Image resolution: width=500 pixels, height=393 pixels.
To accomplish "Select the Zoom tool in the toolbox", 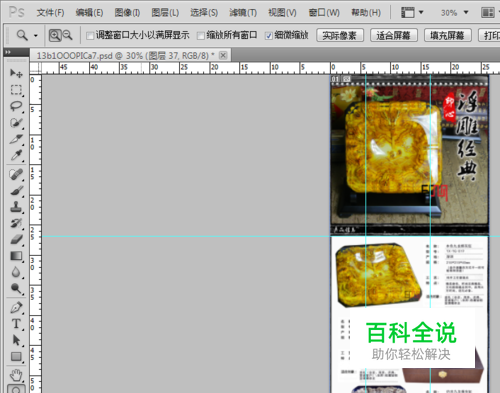I will (x=16, y=389).
